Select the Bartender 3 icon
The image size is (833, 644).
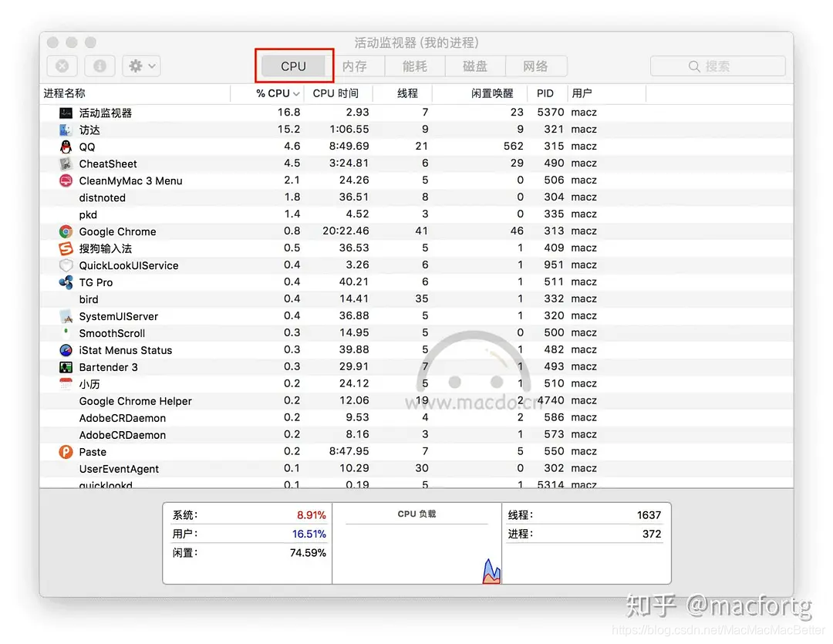click(66, 367)
